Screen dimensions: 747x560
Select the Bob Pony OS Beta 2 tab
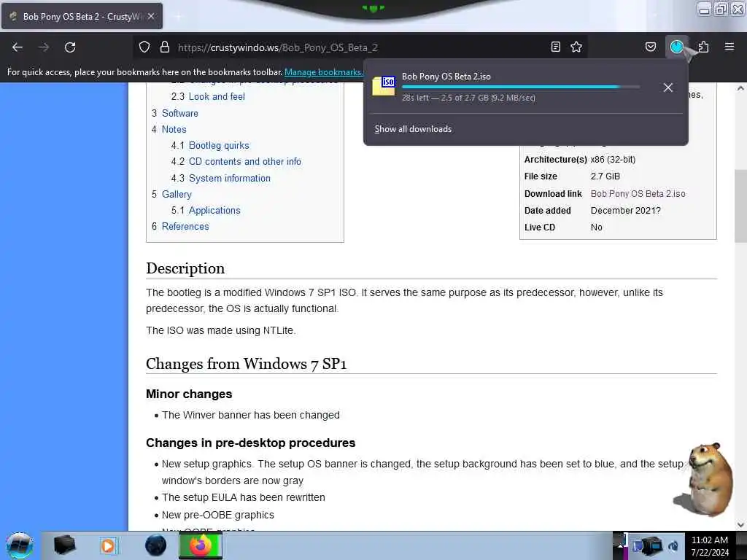coord(82,16)
